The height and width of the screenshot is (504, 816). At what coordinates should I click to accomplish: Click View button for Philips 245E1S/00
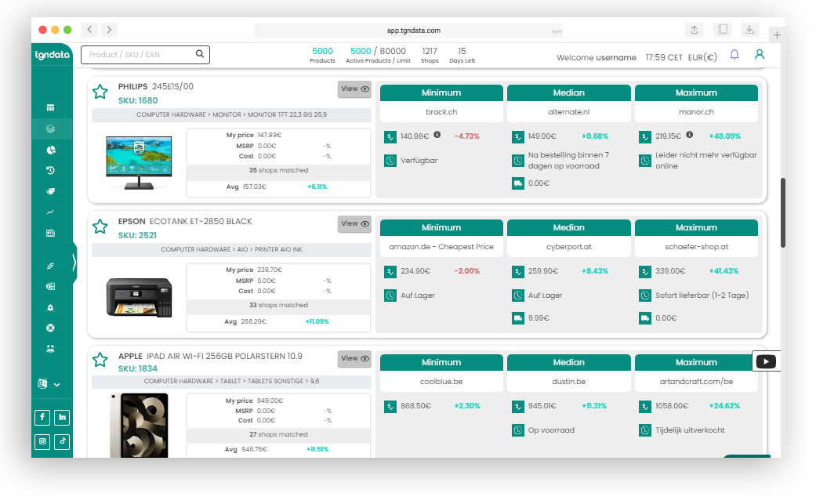(x=355, y=89)
